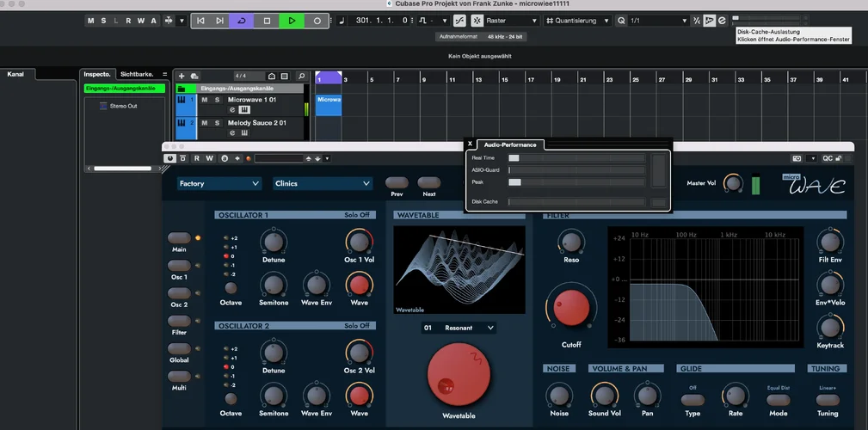The width and height of the screenshot is (868, 430).
Task: Open the Factory bank dropdown
Action: (x=219, y=183)
